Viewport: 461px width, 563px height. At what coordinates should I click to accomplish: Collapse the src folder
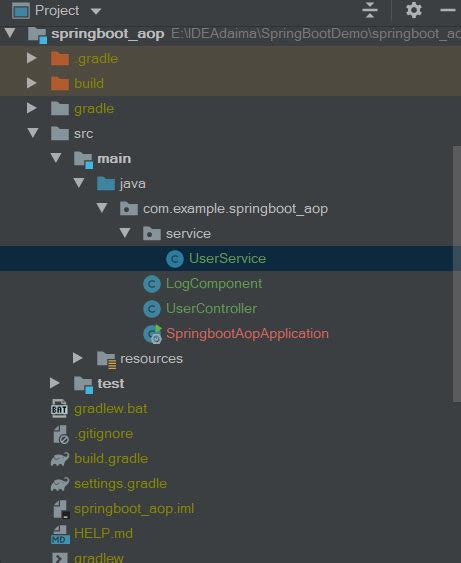[x=33, y=133]
